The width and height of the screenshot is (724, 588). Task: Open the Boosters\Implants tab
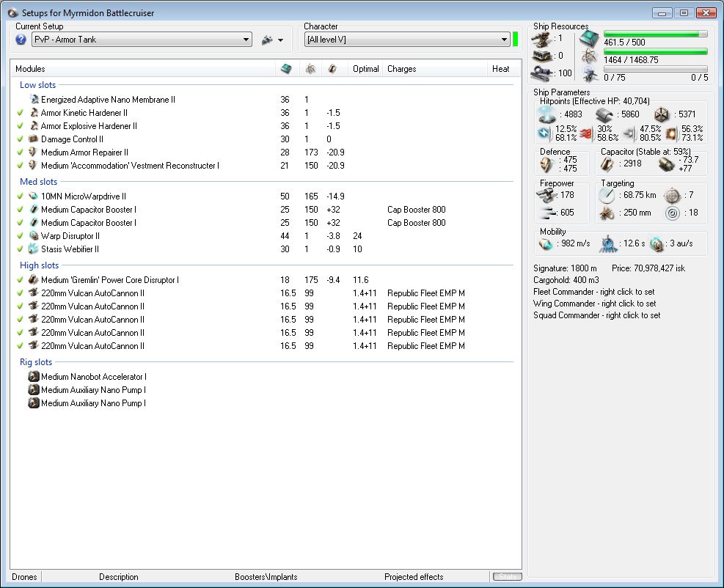coord(266,577)
